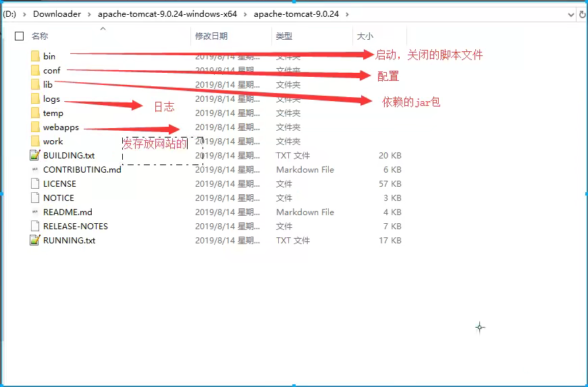588x387 pixels.
Task: Click the date cell of temp folder
Action: [x=228, y=113]
